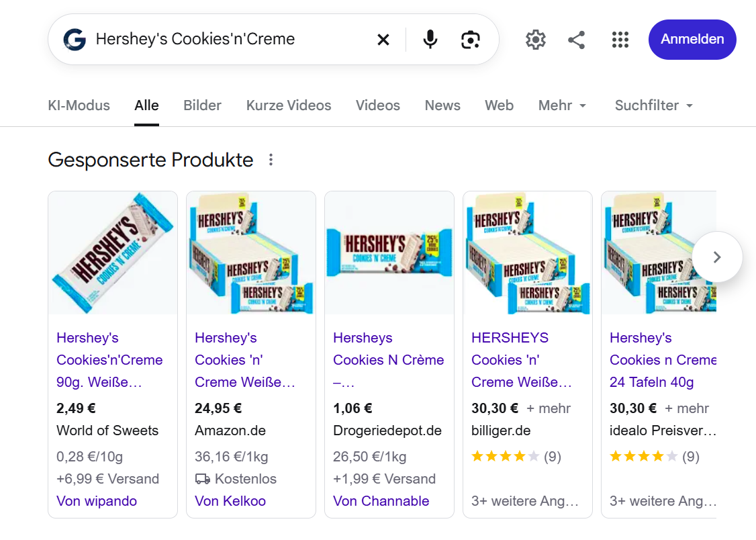Click the billiger.de seller name
756x540 pixels.
[501, 431]
